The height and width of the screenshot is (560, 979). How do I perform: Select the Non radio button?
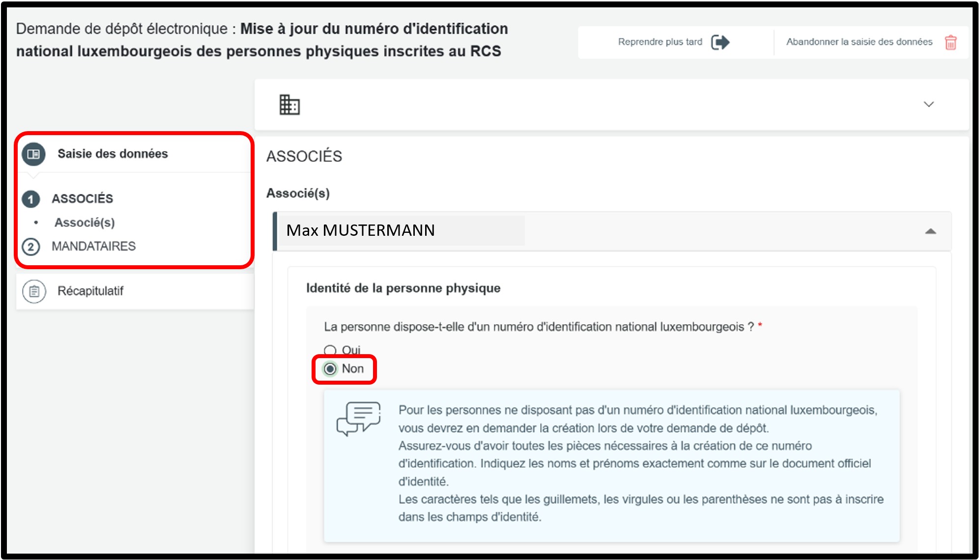330,369
